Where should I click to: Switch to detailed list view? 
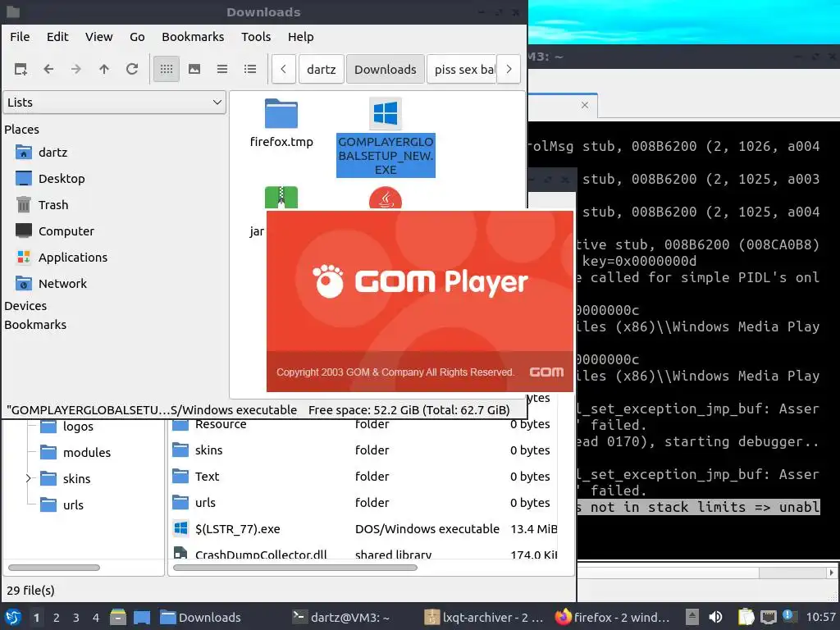click(x=250, y=69)
